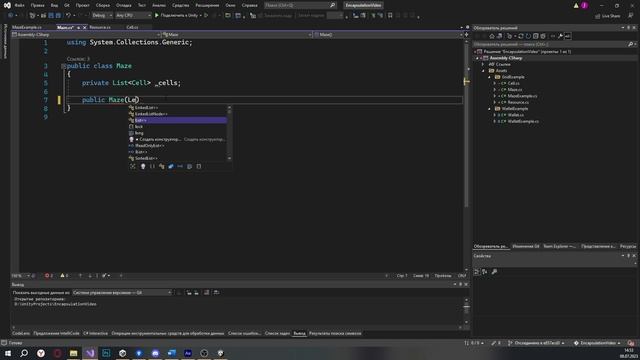
Task: Open MazeExample.cs in Solution Explorer
Action: [x=522, y=96]
